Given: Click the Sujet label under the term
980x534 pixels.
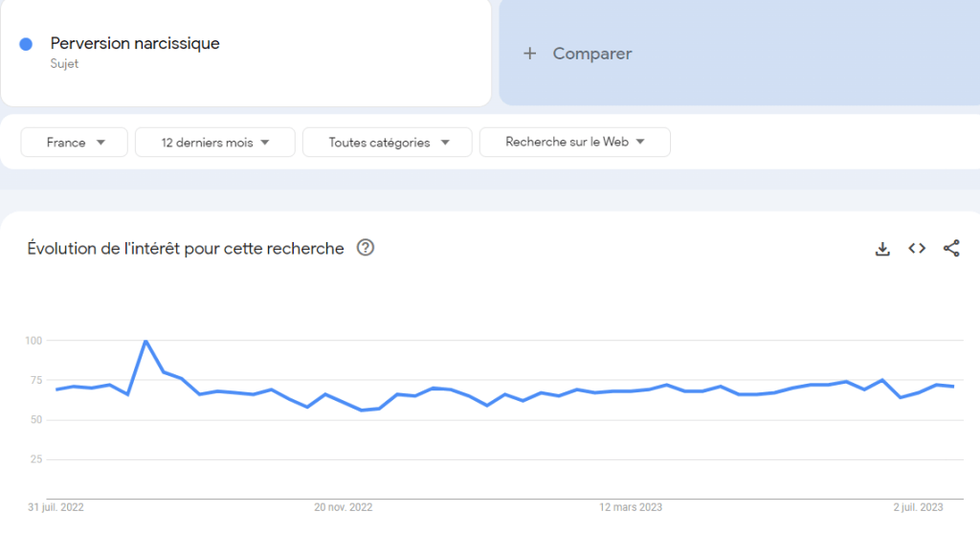Looking at the screenshot, I should 64,64.
